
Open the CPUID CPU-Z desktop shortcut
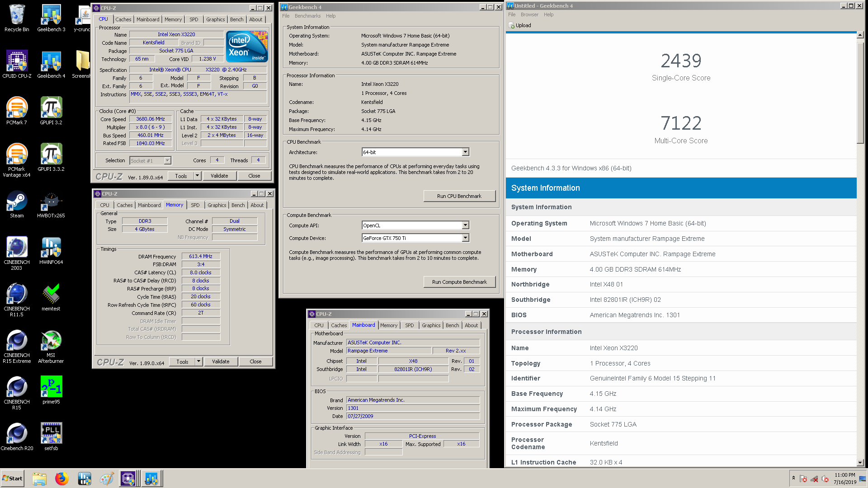tap(17, 65)
